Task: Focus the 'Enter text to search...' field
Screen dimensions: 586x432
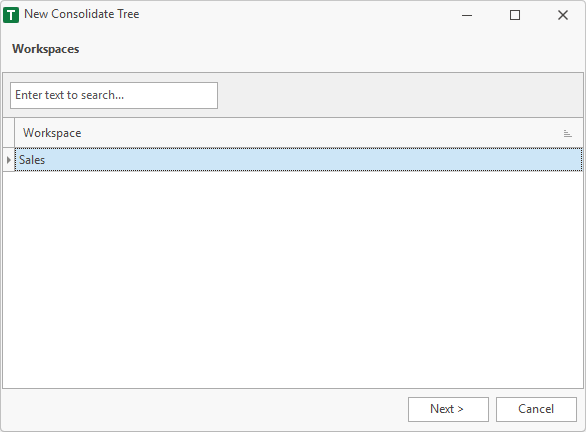Action: point(114,95)
